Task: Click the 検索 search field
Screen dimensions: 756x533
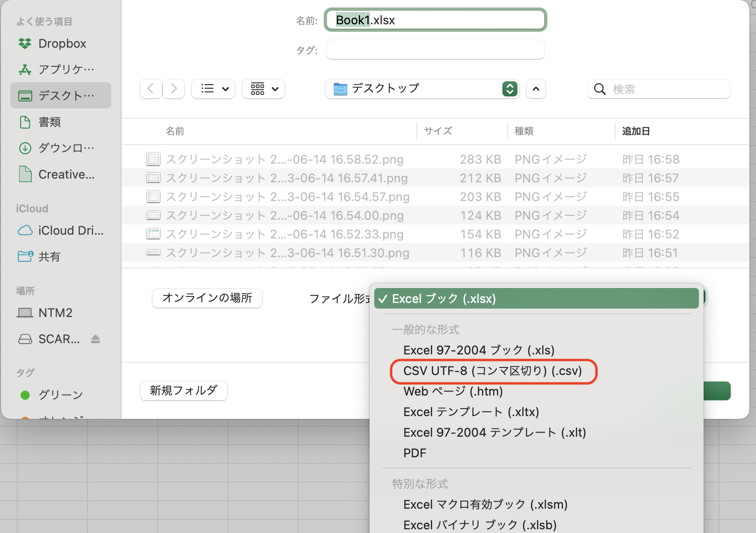Action: (659, 89)
